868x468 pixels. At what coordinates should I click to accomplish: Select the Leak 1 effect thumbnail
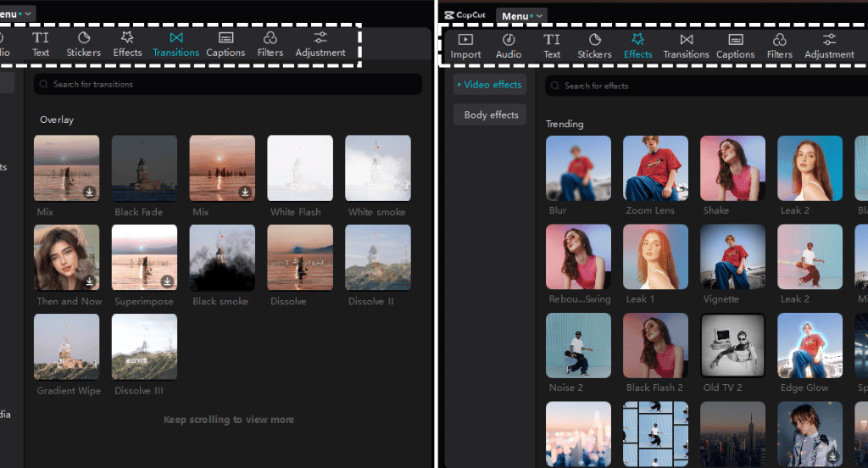coord(655,256)
